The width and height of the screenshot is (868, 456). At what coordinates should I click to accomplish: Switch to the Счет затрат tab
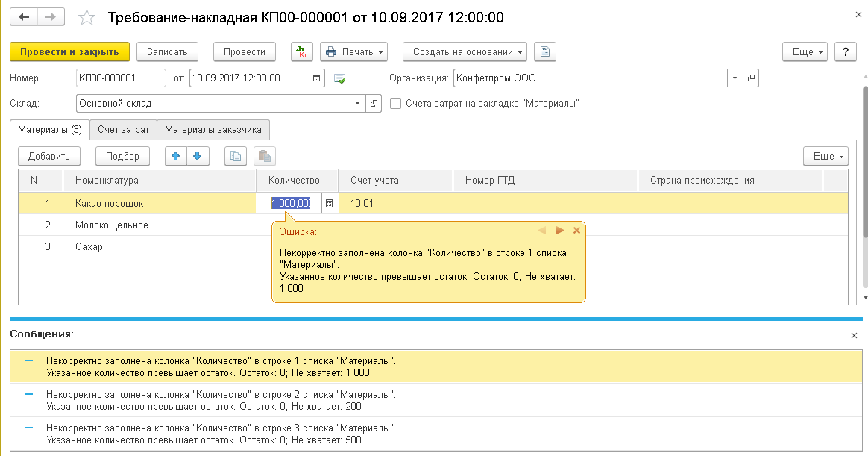click(123, 130)
